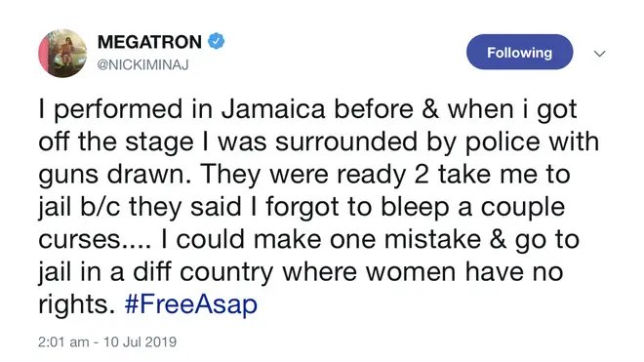Viewport: 644px width, 362px height.
Task: Open the #FreeAsap hashtag
Action: (x=191, y=304)
